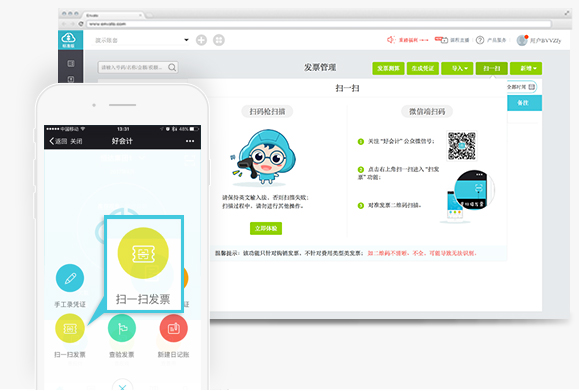Open the live class link in the header

pyautogui.click(x=452, y=40)
